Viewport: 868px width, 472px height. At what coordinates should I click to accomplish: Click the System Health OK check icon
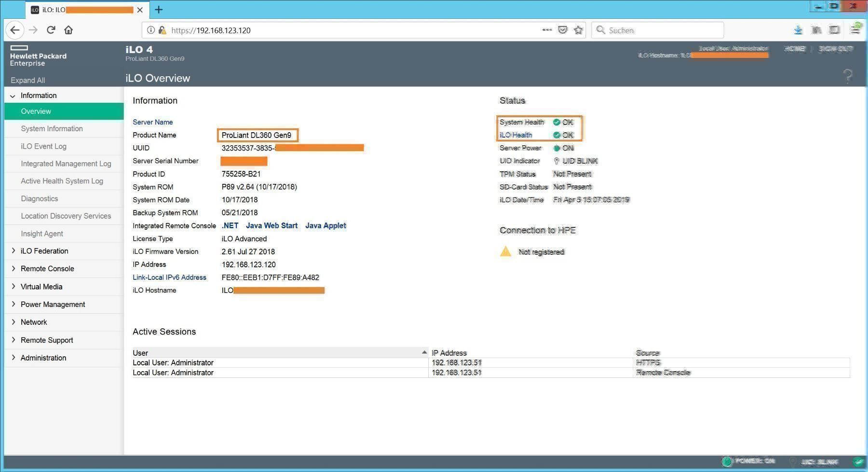556,122
